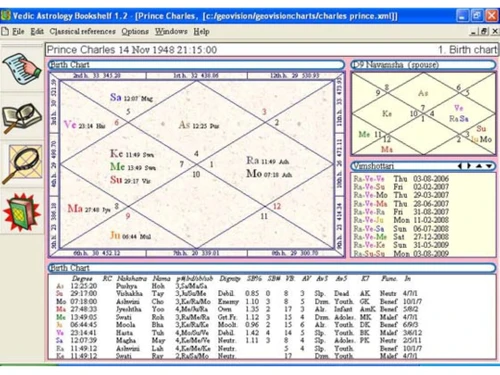Click Ke in the Navamsha chart
This screenshot has height=375, width=500.
[x=387, y=114]
